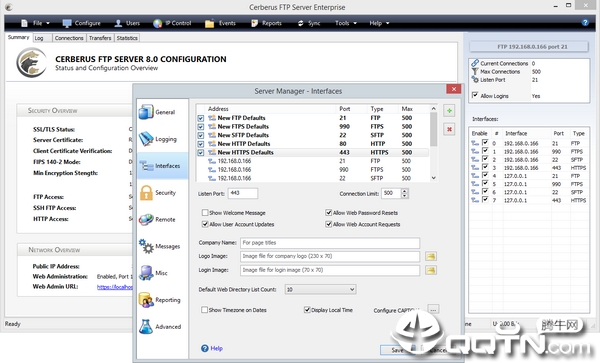This screenshot has height=363, width=600.
Task: Open the Advanced settings page
Action: [x=162, y=326]
